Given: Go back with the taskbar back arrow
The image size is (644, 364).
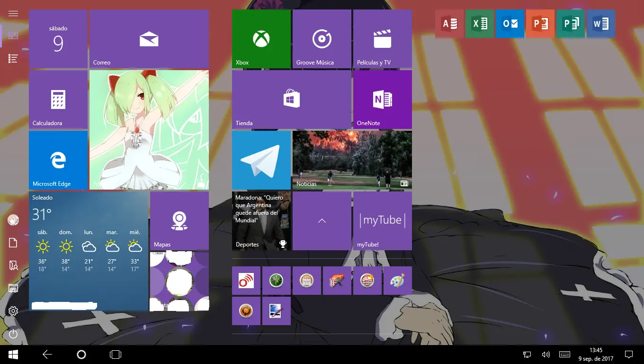Looking at the screenshot, I should click(x=47, y=355).
